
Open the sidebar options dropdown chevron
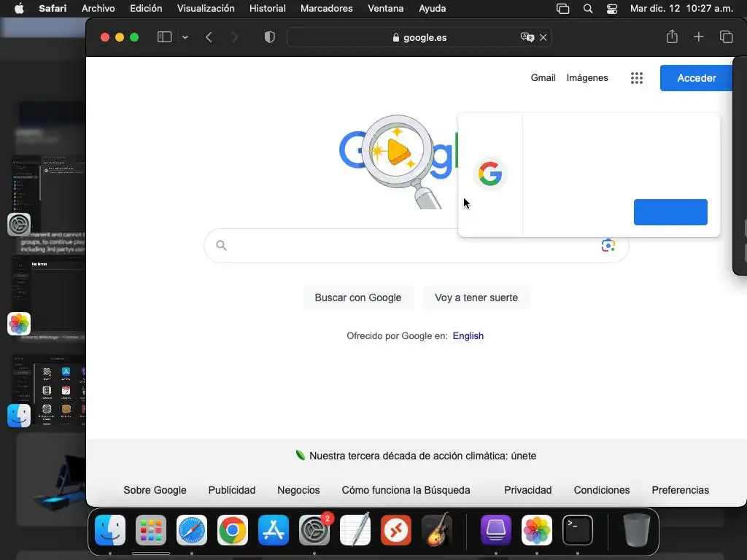point(185,37)
